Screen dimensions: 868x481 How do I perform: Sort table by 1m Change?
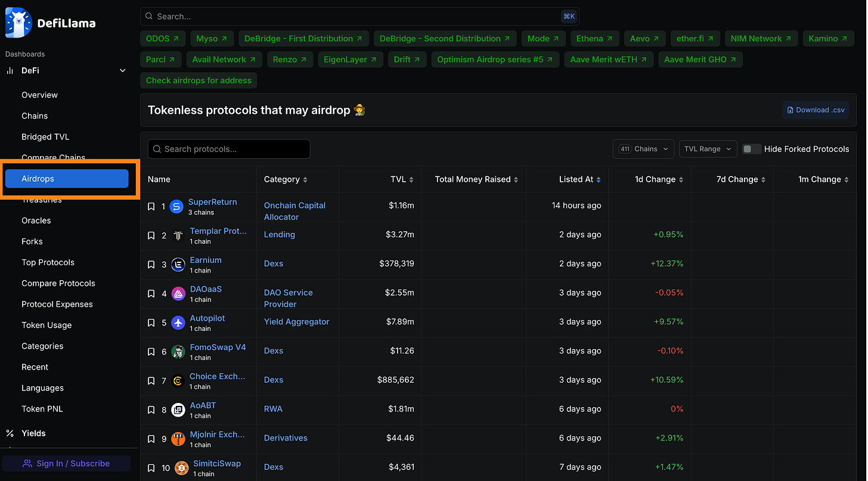click(x=823, y=179)
